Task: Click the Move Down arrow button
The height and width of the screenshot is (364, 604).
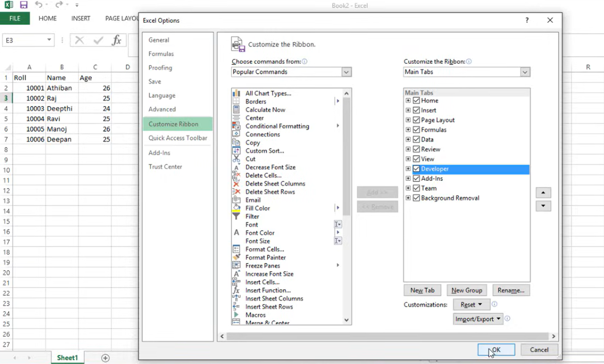Action: [x=543, y=206]
